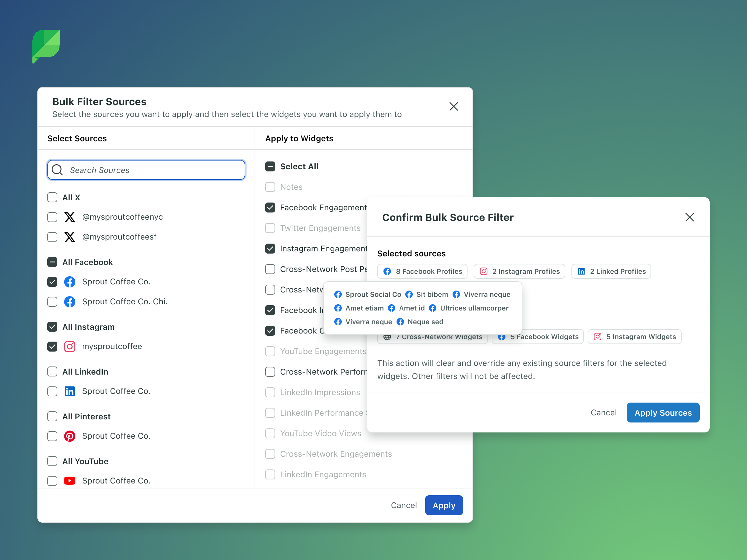Click the Instagram icon beside mysproutcoffee
The image size is (747, 560).
point(70,346)
